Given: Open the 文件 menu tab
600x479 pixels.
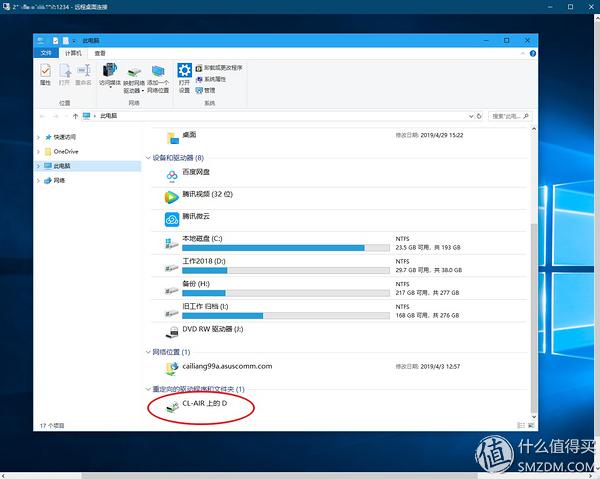Looking at the screenshot, I should pos(46,53).
